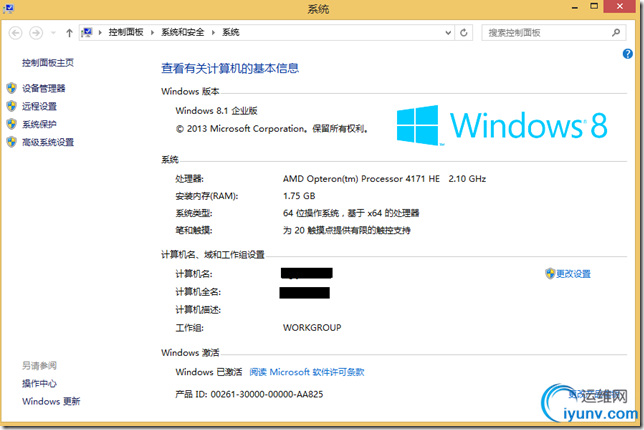Maximize the 系统 window
Image resolution: width=644 pixels, height=430 pixels.
coord(594,7)
